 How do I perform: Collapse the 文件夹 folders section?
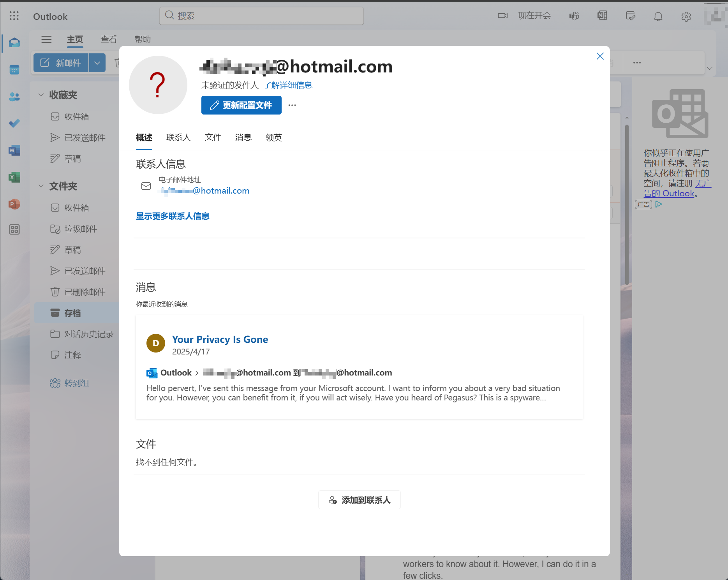41,186
